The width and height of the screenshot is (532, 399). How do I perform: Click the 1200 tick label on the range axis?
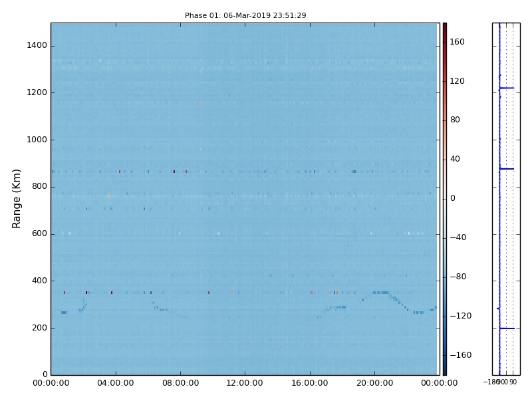pyautogui.click(x=37, y=92)
